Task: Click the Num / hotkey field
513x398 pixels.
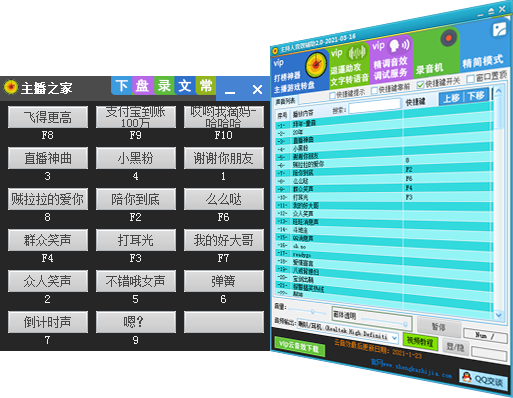Action: (x=485, y=335)
